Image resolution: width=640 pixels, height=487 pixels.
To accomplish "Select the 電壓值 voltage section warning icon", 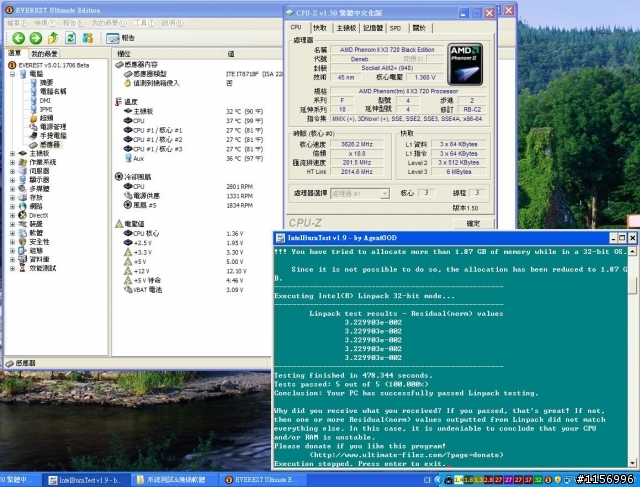I will (119, 224).
